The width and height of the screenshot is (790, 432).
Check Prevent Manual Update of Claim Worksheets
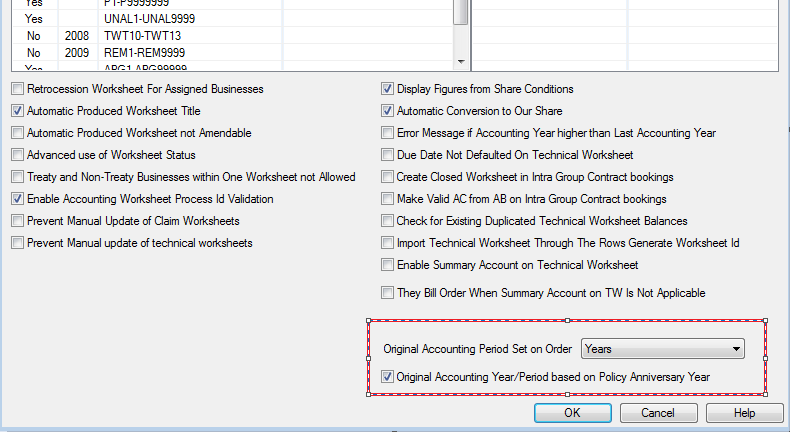tap(18, 221)
